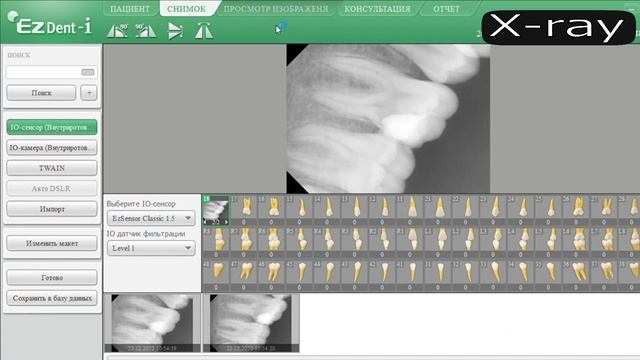640x360 pixels.
Task: Select tooth 47 in the lower chart
Action: (x=244, y=276)
